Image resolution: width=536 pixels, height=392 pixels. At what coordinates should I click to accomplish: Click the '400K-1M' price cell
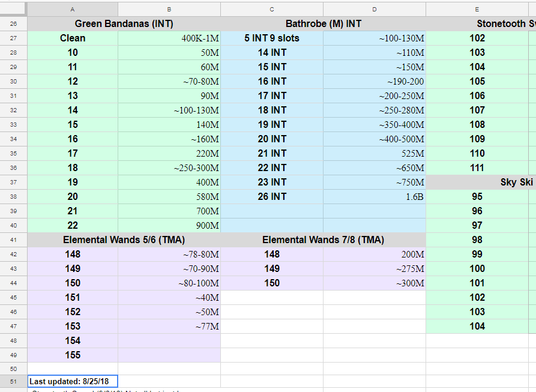point(169,38)
